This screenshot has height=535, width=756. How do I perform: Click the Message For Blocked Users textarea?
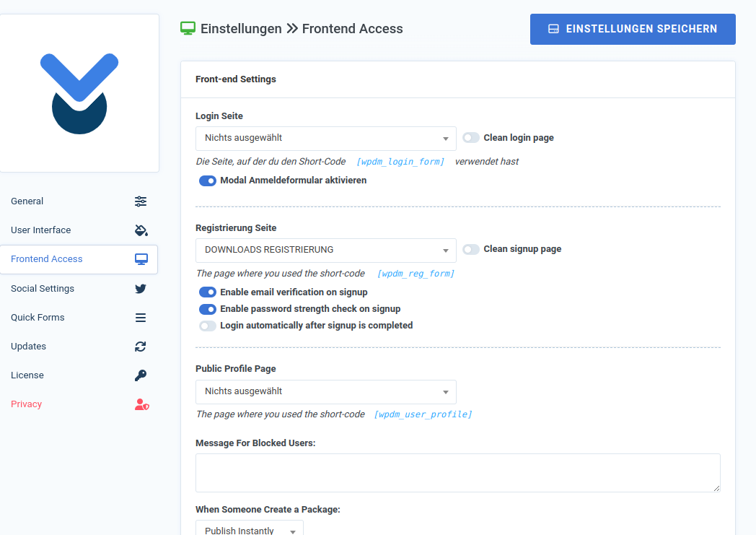point(457,473)
